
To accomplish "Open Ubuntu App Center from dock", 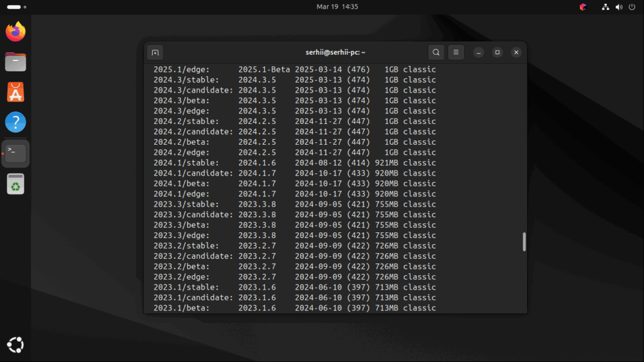I will tap(16, 92).
